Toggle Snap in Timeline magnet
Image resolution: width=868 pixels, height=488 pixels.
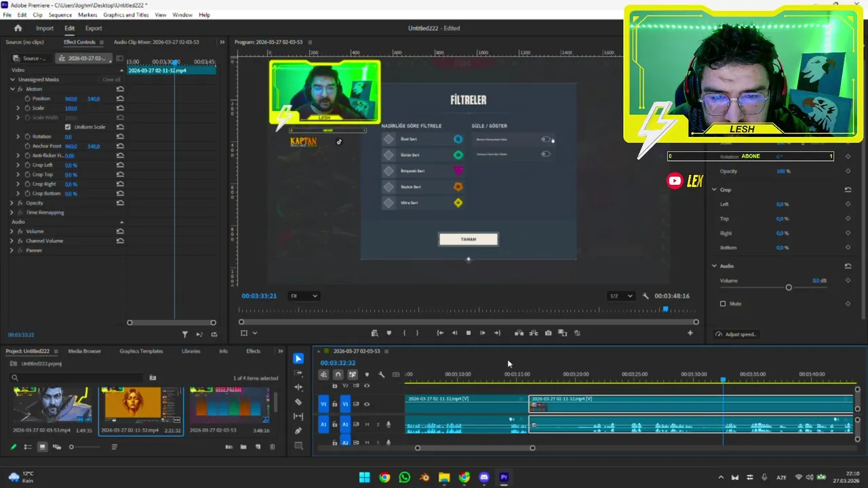click(338, 374)
